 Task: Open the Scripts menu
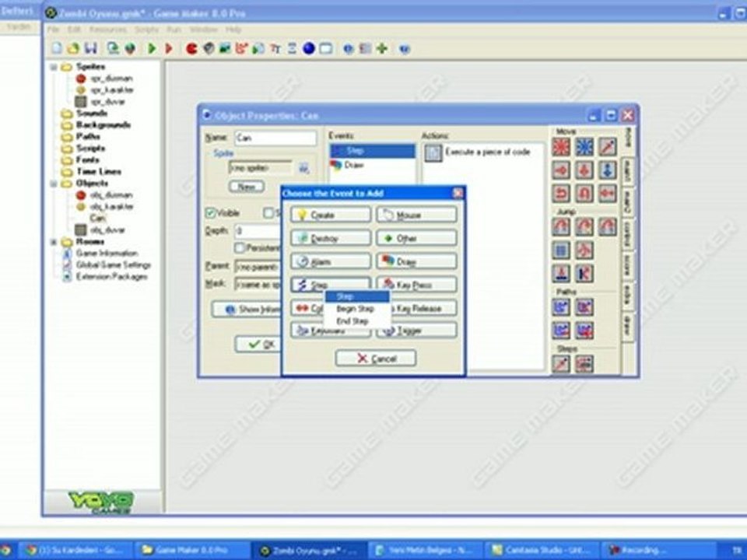(146, 30)
